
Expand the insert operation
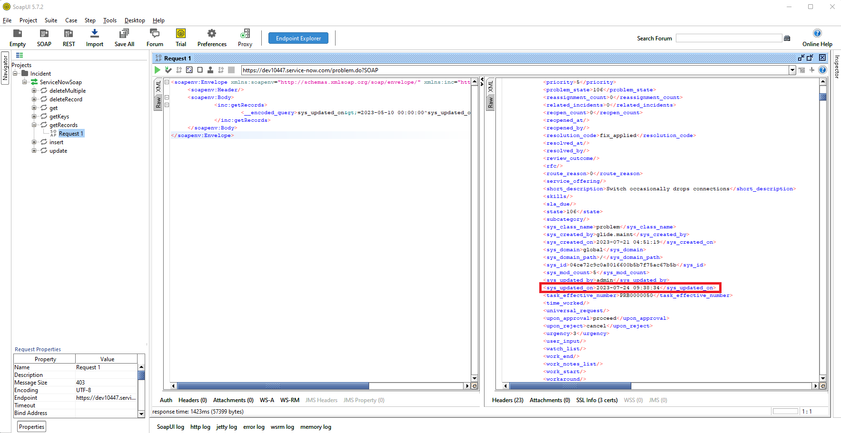point(34,142)
